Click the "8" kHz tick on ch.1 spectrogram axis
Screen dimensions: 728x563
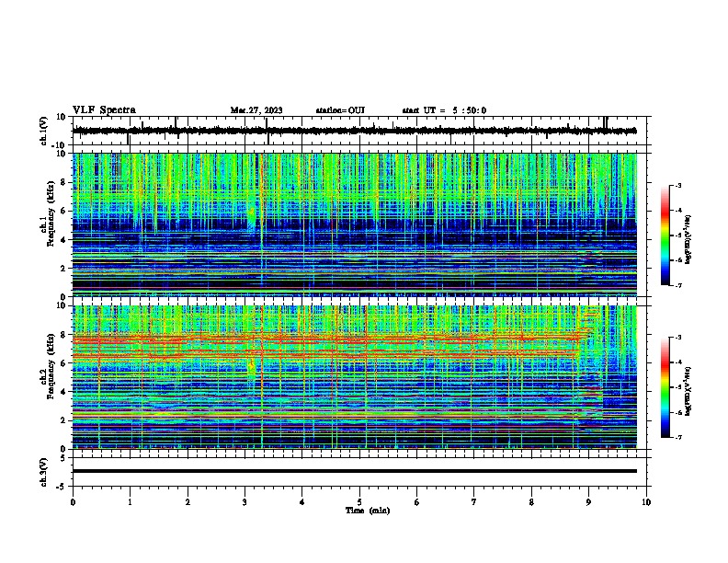63,182
